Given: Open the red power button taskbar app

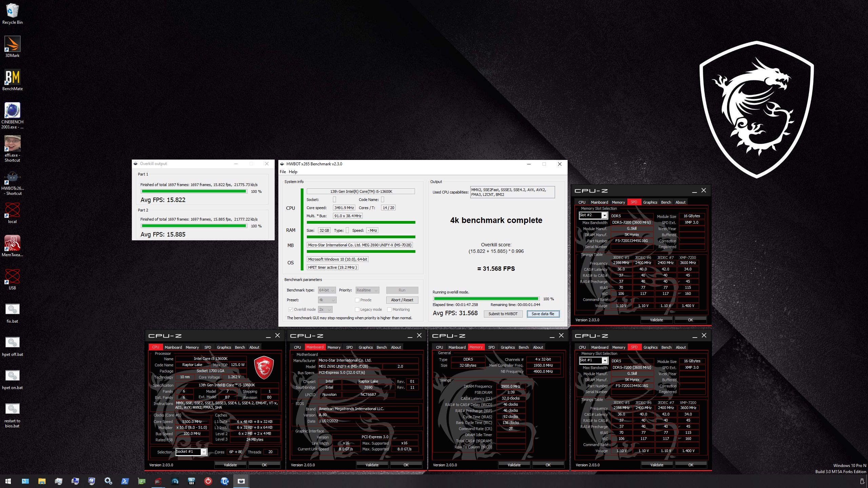Looking at the screenshot, I should [x=208, y=481].
